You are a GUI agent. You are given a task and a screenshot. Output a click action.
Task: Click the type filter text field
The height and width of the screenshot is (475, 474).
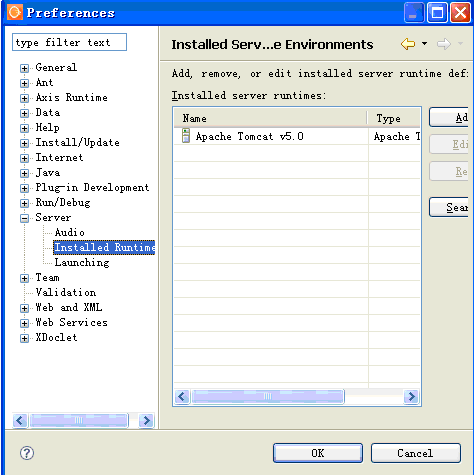[x=69, y=42]
